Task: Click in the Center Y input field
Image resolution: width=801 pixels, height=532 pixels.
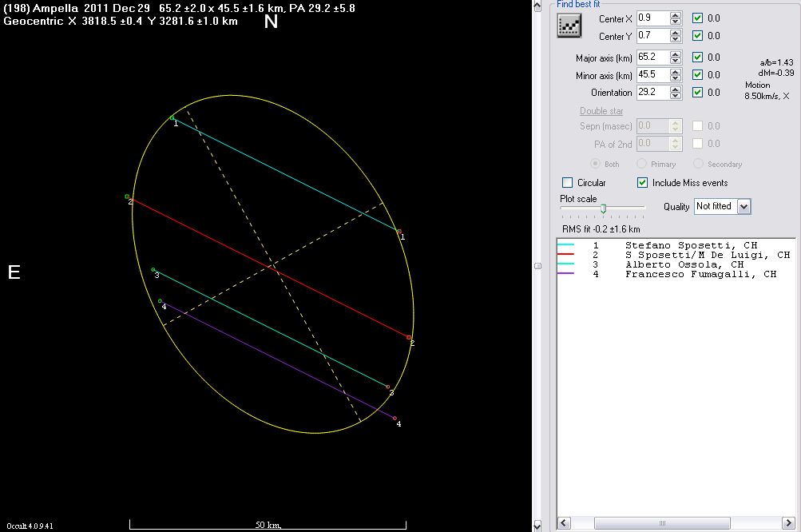Action: [x=652, y=35]
